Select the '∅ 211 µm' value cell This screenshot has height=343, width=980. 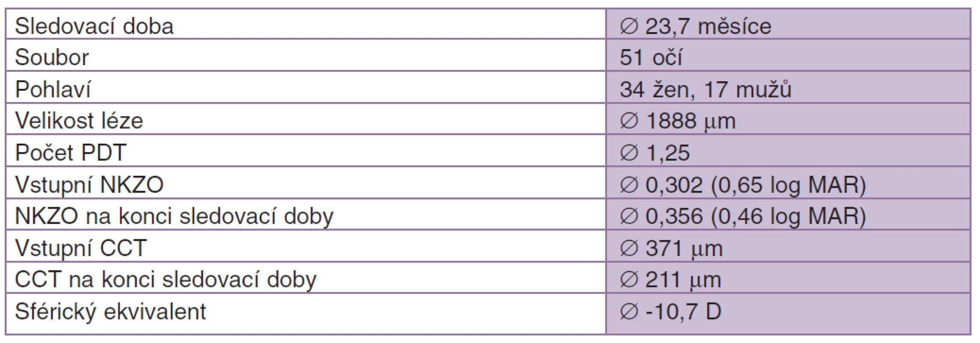788,277
